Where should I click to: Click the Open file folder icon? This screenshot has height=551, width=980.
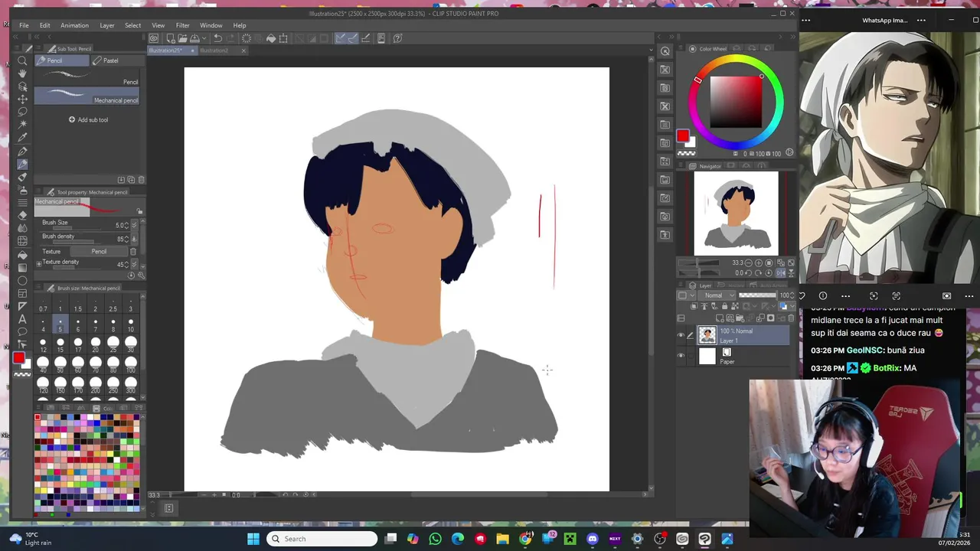[x=183, y=38]
